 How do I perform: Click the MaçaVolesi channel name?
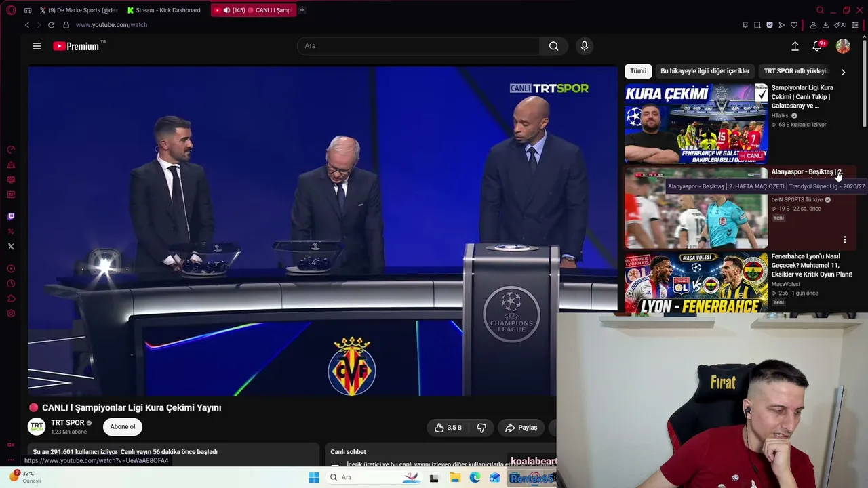(785, 285)
